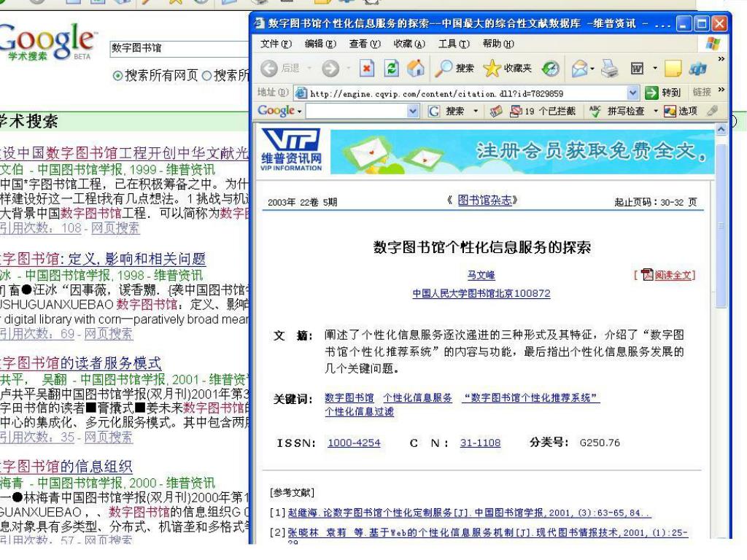Select second '搜索所…' radio button in Google window
Viewport: 747px width, 560px height.
pos(206,75)
